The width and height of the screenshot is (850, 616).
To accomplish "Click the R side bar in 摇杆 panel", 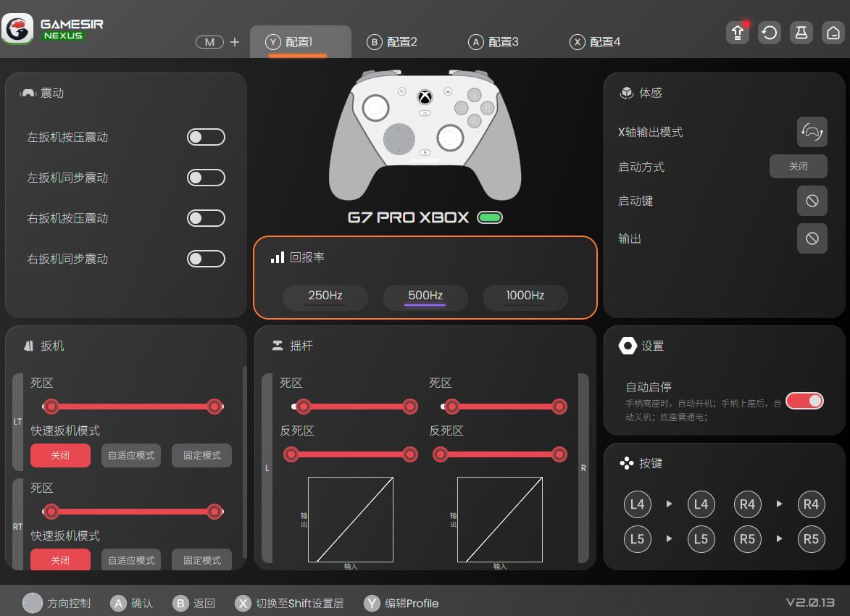I will click(x=583, y=468).
